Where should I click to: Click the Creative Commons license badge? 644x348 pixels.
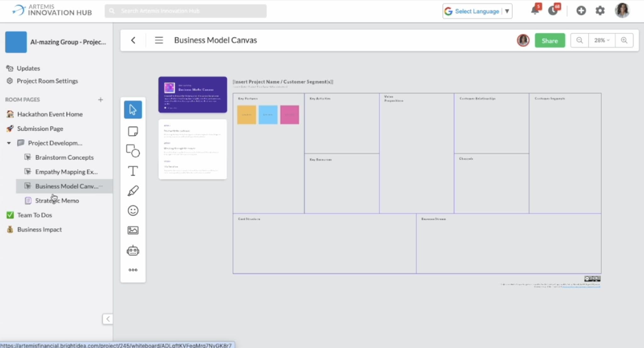(592, 279)
